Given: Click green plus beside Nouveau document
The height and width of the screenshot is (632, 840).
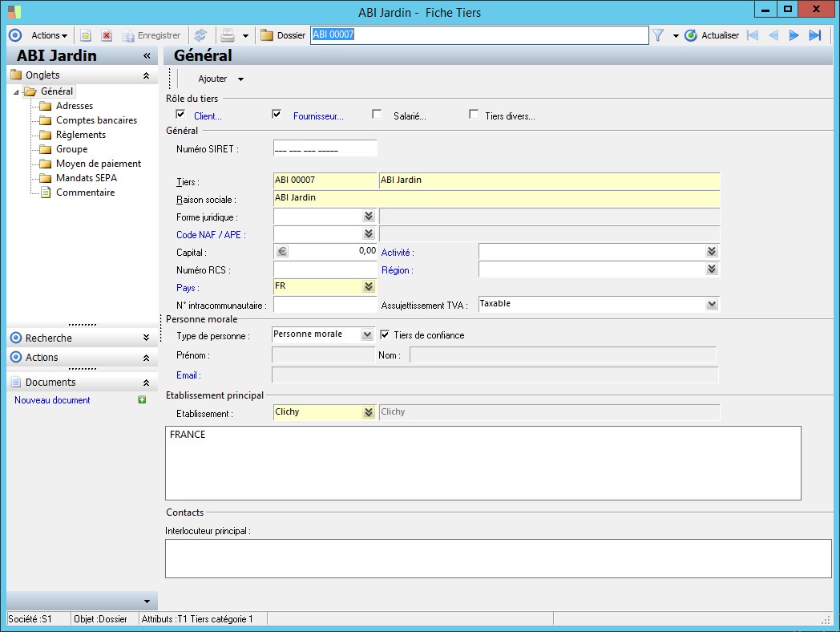Looking at the screenshot, I should pyautogui.click(x=143, y=399).
